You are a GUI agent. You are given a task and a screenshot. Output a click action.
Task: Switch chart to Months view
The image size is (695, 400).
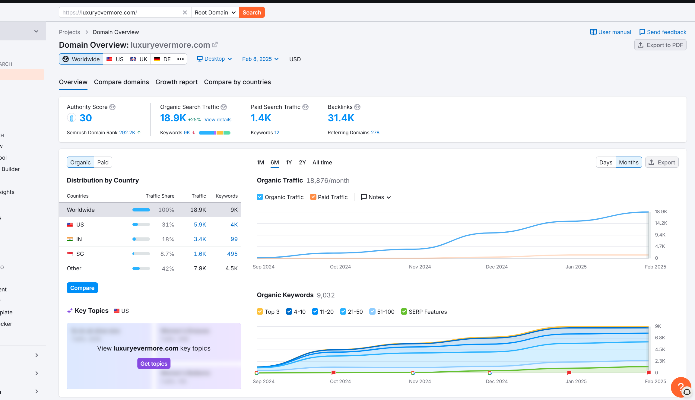point(629,162)
